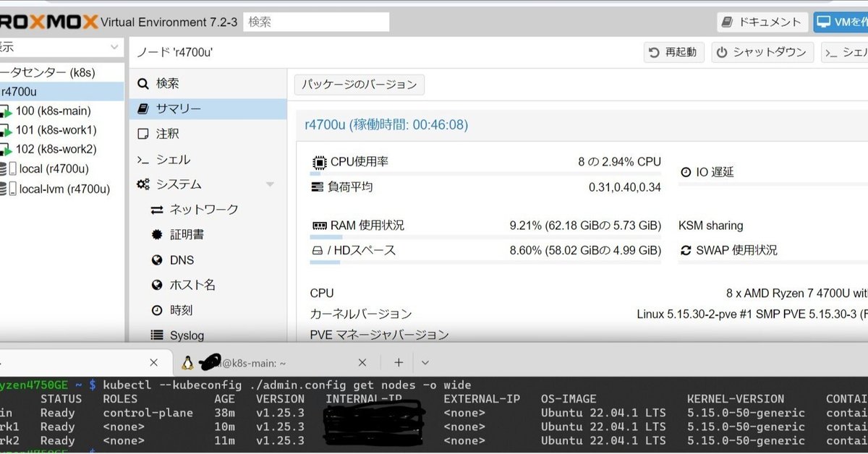The width and height of the screenshot is (868, 454).
Task: Click the local storage disk icon
Action: (x=8, y=169)
